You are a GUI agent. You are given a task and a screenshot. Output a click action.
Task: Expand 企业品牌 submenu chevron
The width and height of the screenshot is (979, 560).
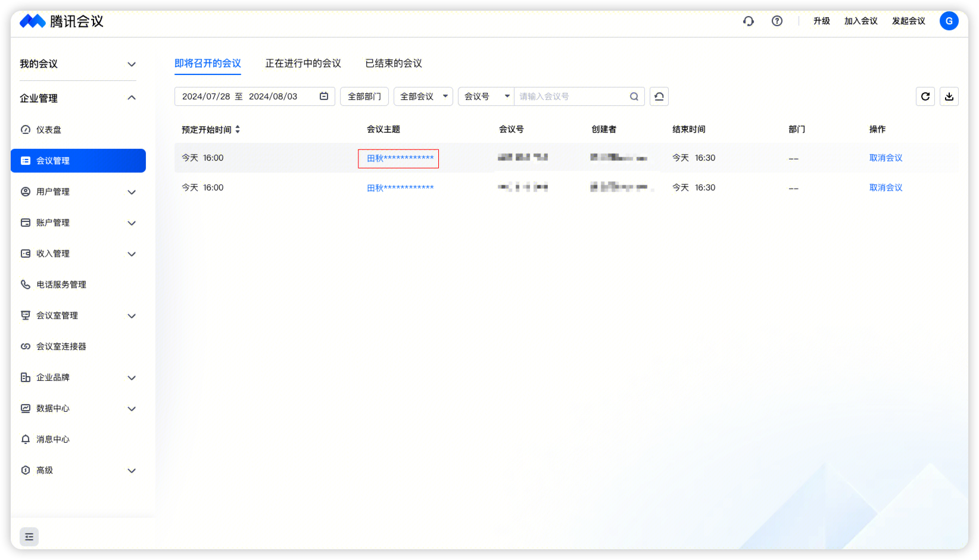pos(132,377)
